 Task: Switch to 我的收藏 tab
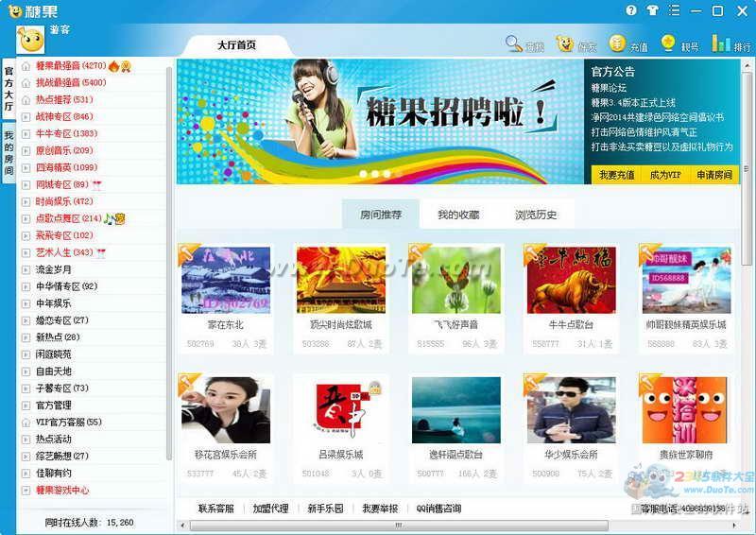point(458,215)
